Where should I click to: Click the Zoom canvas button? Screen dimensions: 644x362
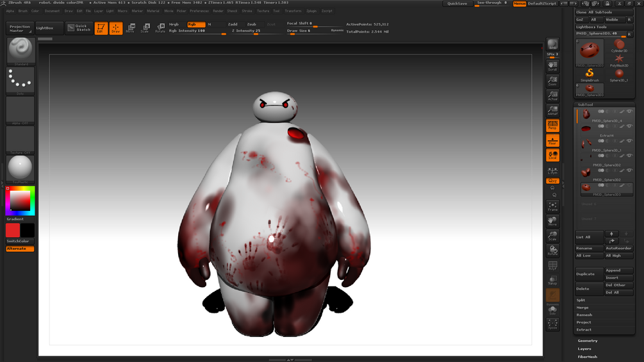pyautogui.click(x=552, y=81)
